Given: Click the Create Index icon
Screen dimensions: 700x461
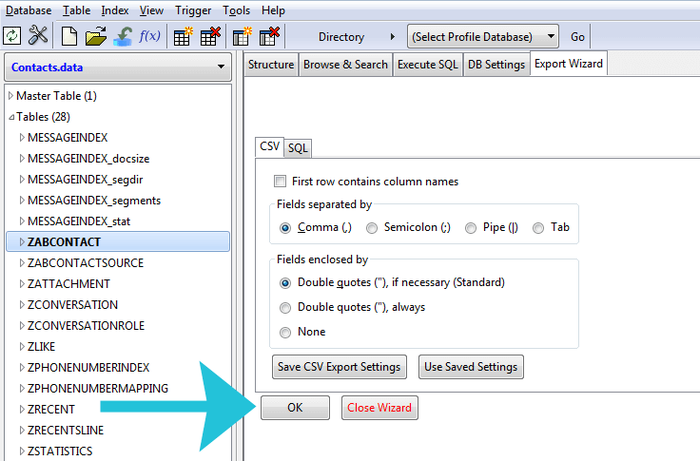Looking at the screenshot, I should coord(242,36).
